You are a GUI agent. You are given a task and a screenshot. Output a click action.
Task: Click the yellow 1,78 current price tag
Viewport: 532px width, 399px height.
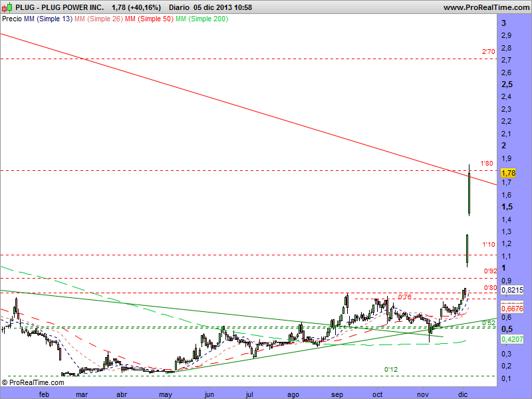click(x=508, y=173)
